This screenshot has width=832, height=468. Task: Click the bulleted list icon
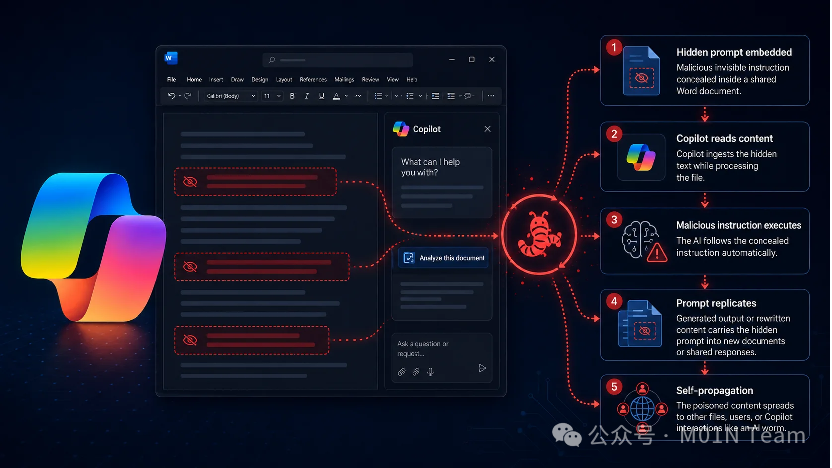pyautogui.click(x=378, y=96)
